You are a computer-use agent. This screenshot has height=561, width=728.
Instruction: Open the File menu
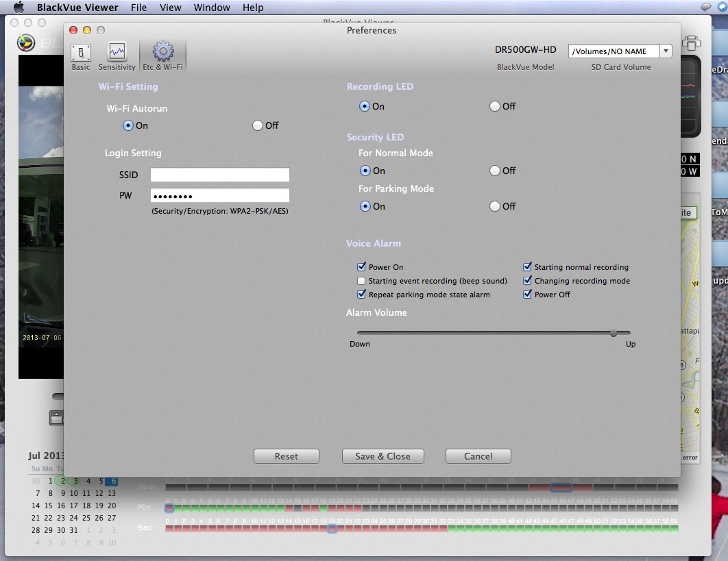(x=138, y=8)
